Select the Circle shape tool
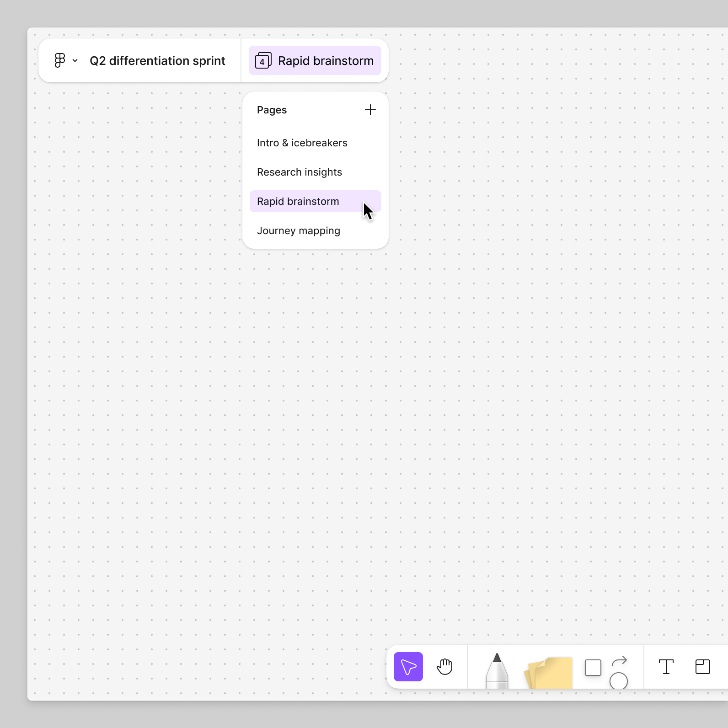728x728 pixels. 619,680
